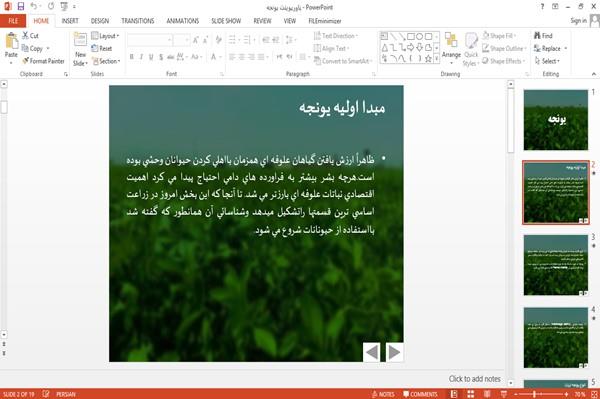Select slide 4 thumbnail
This screenshot has height=399, width=600.
(556, 338)
